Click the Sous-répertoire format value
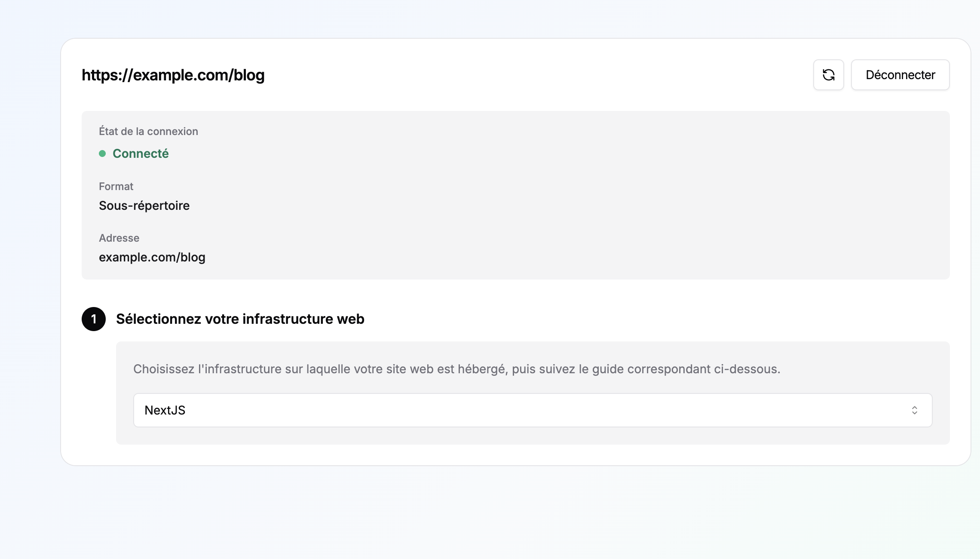 [144, 206]
